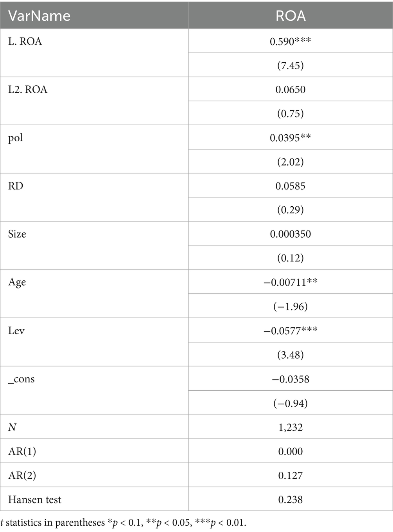Screen dimensions: 393x532
Task: Select the _cons row label
Action: [22, 379]
